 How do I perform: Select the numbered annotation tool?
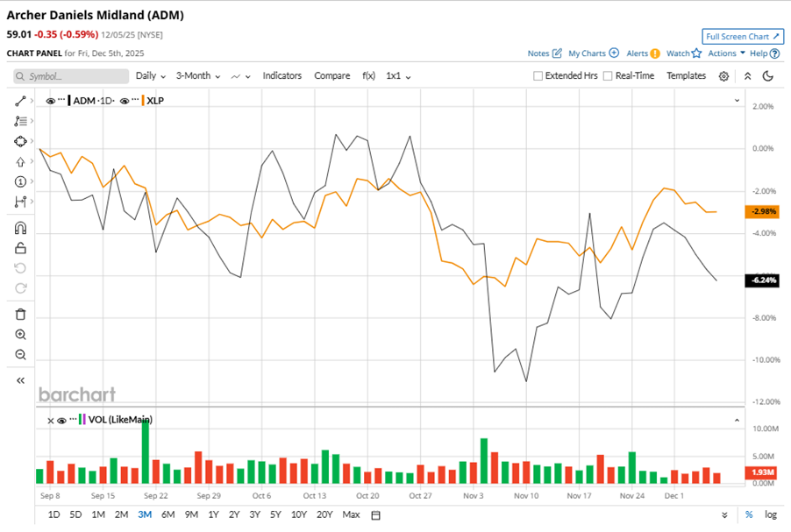pos(20,181)
